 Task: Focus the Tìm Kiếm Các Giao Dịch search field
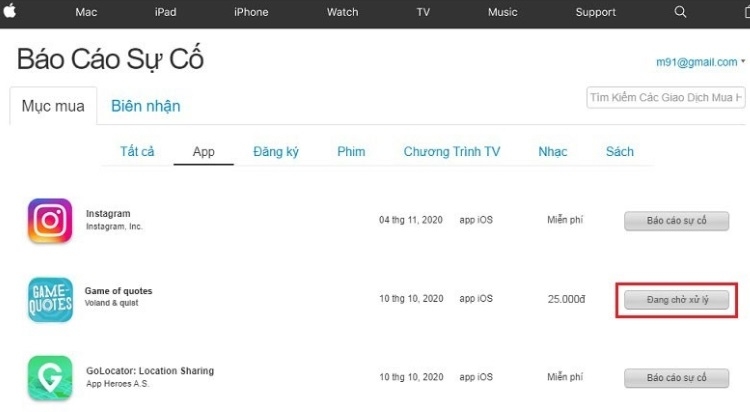666,98
